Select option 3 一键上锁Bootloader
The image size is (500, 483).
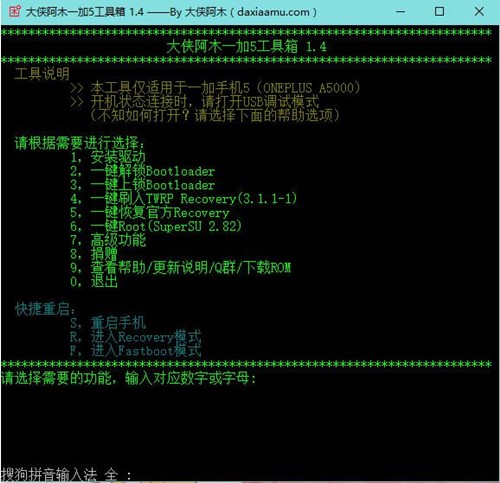(143, 185)
